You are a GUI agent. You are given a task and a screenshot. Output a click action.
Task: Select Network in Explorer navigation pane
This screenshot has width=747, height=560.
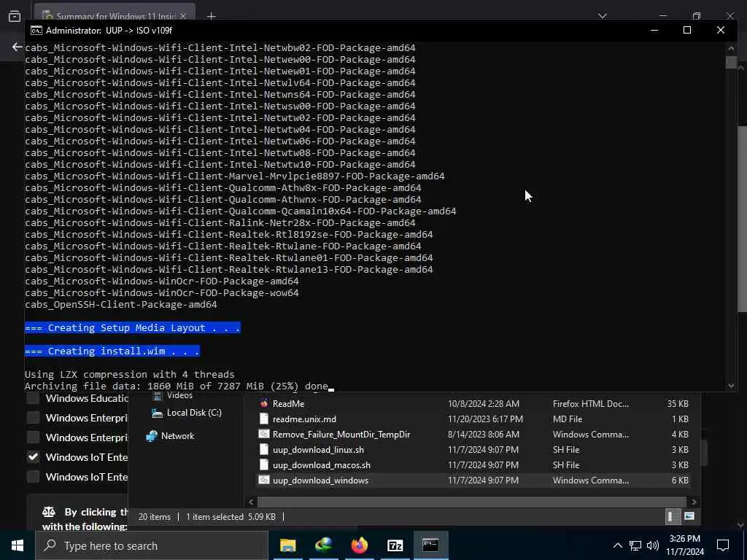pos(177,436)
